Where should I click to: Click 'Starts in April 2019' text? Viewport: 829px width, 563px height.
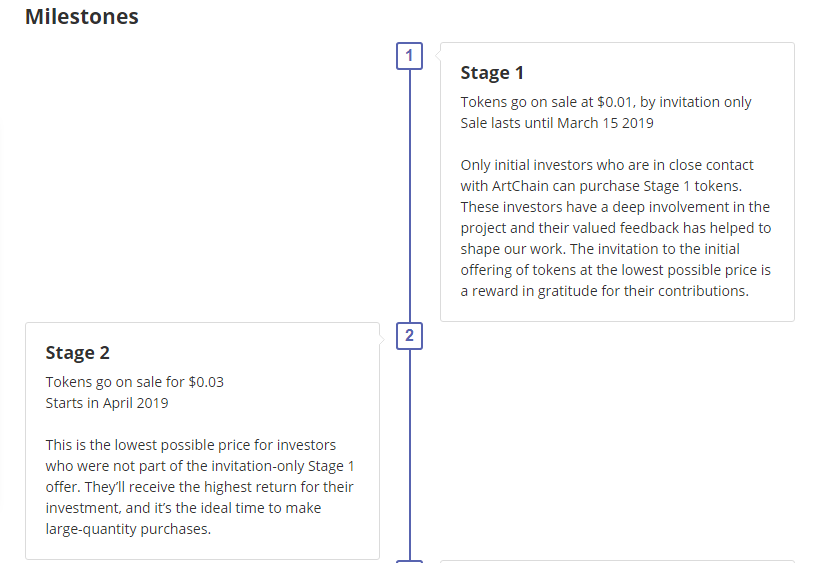pos(107,403)
